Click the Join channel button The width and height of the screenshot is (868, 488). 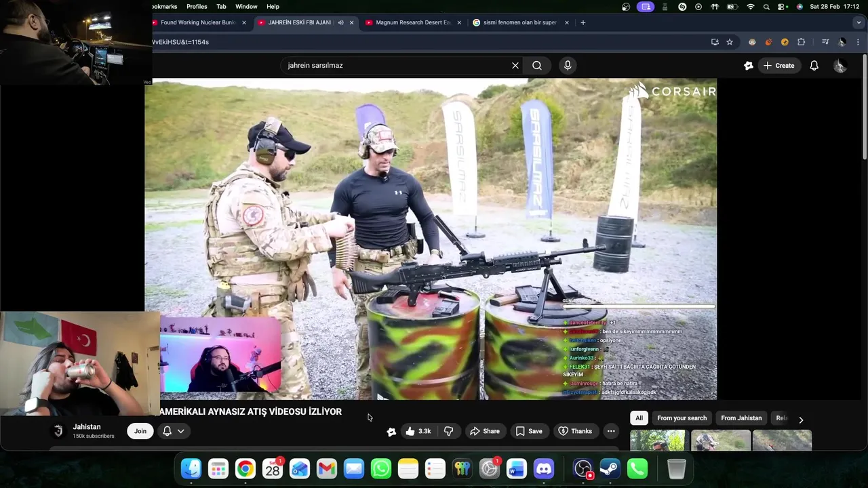click(140, 431)
